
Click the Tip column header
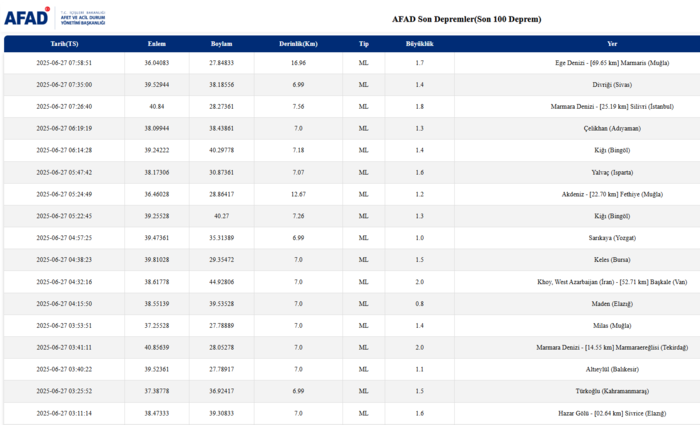(x=363, y=44)
